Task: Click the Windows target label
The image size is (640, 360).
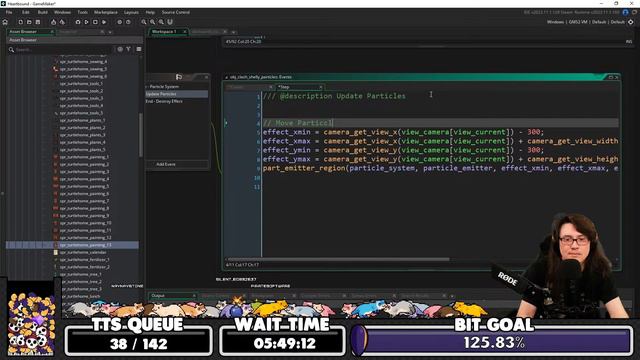Action: coord(556,22)
